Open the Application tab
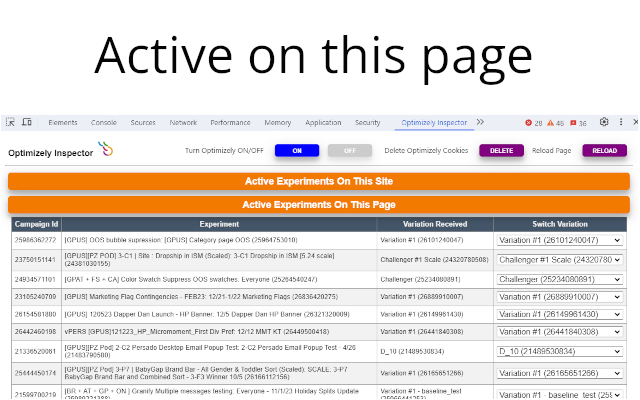This screenshot has height=400, width=640. [x=323, y=122]
